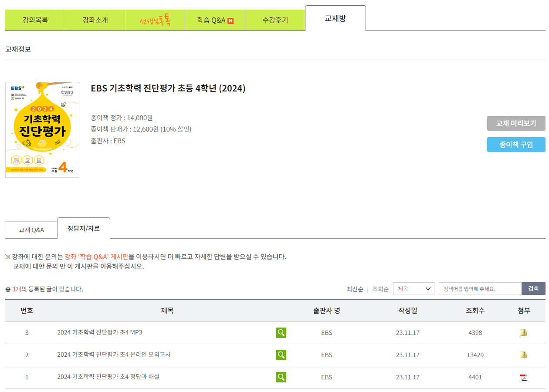
Task: Click row number 1 in the list
Action: [x=27, y=377]
